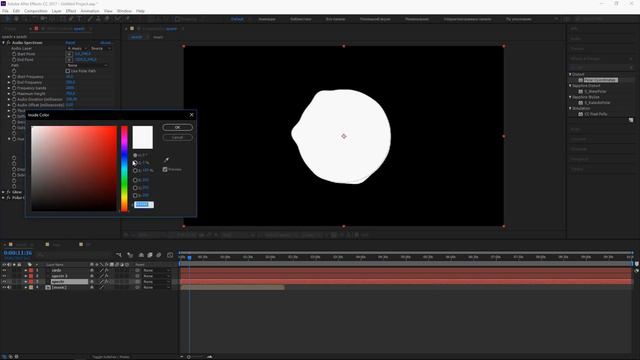
Task: Click the hex color input field
Action: [144, 205]
